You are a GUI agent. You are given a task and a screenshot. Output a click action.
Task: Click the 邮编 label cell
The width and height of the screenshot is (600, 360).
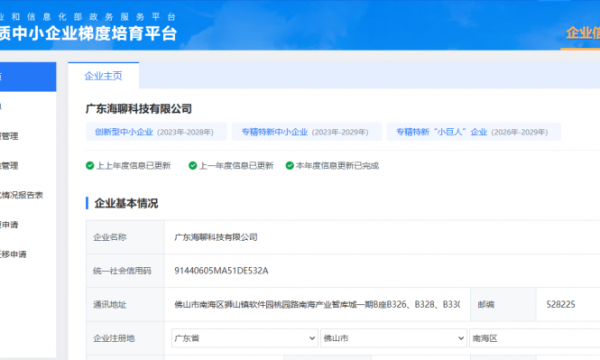(x=503, y=305)
